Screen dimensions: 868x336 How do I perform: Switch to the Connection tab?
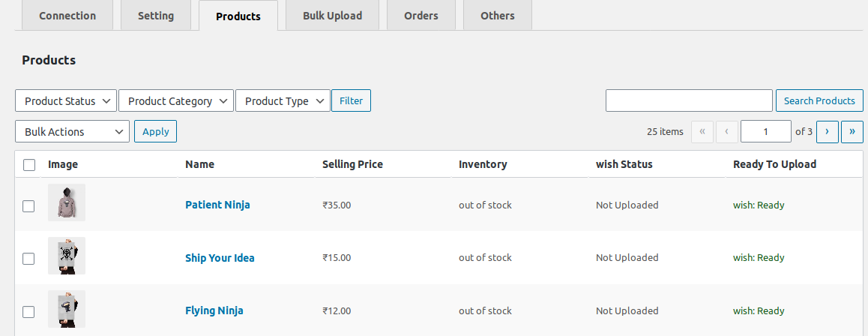(67, 16)
